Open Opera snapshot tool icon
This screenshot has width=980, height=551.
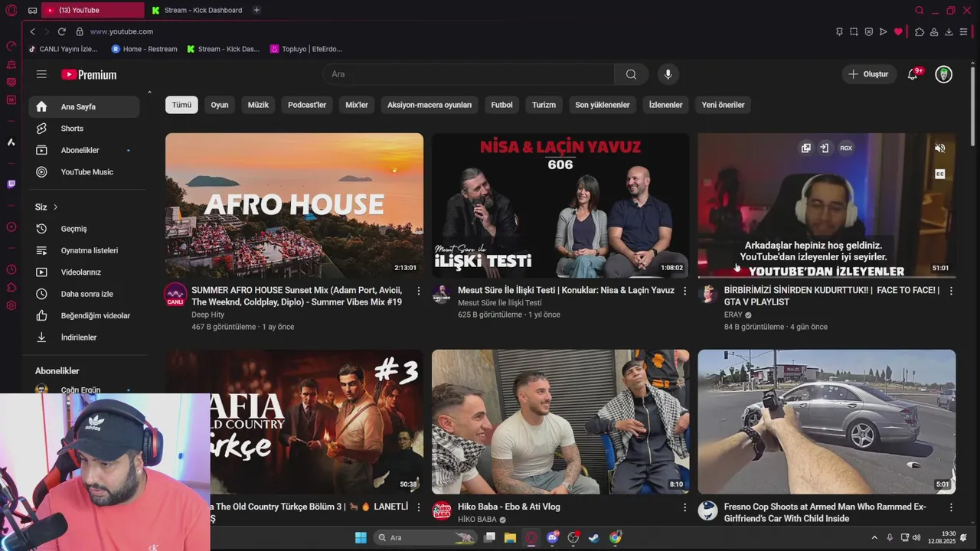pos(854,31)
